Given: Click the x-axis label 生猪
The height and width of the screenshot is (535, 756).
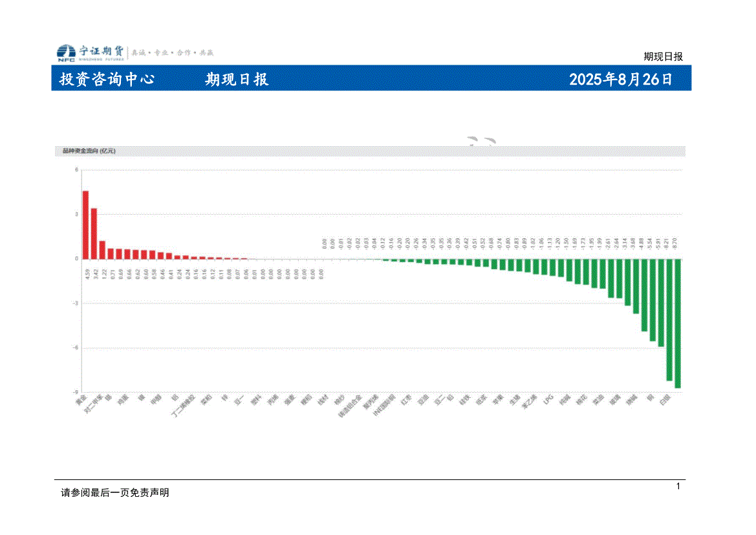Looking at the screenshot, I should [x=514, y=399].
